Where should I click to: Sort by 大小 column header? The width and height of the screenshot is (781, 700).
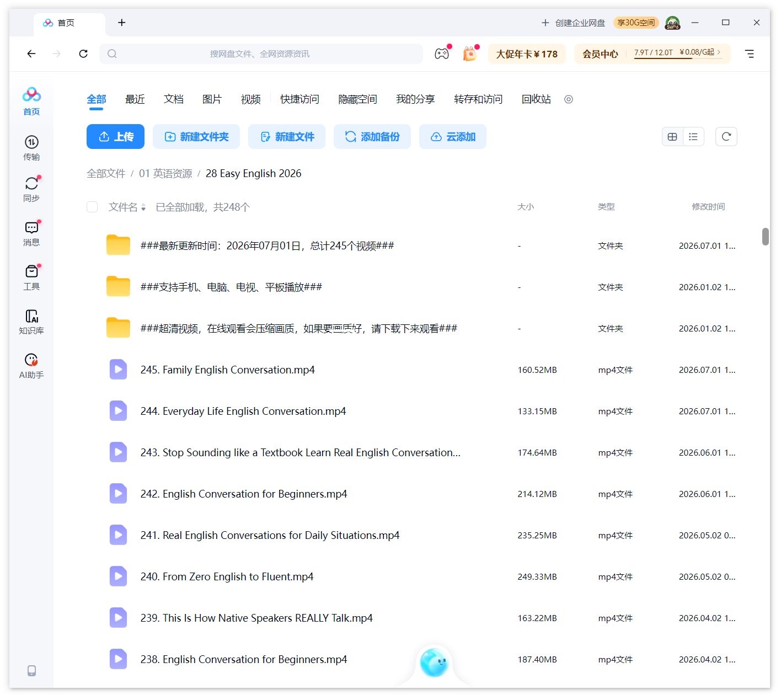coord(526,207)
